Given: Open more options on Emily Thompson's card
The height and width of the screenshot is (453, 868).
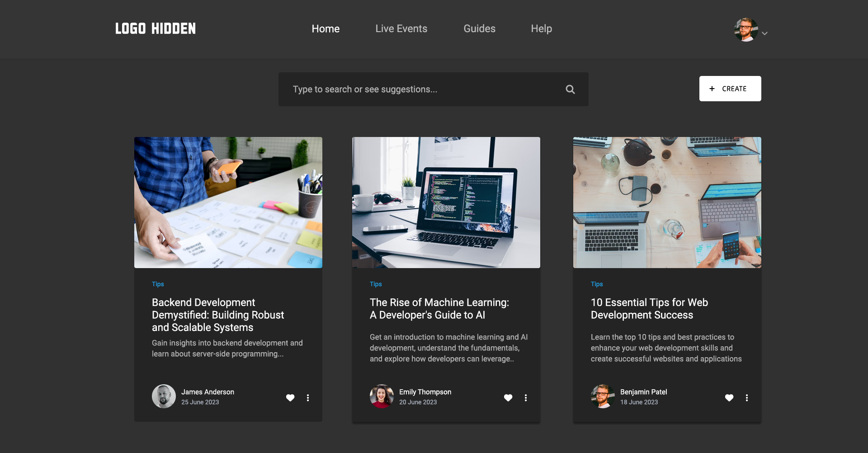Looking at the screenshot, I should tap(526, 398).
